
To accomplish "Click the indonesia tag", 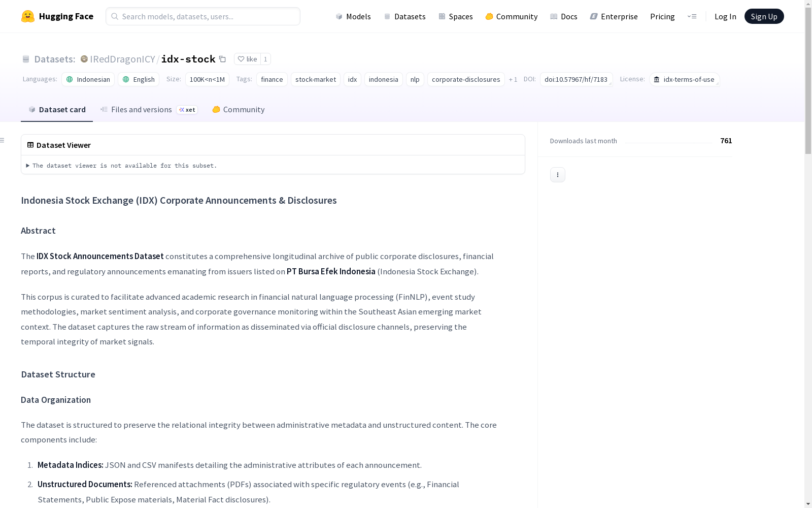I will tap(384, 79).
